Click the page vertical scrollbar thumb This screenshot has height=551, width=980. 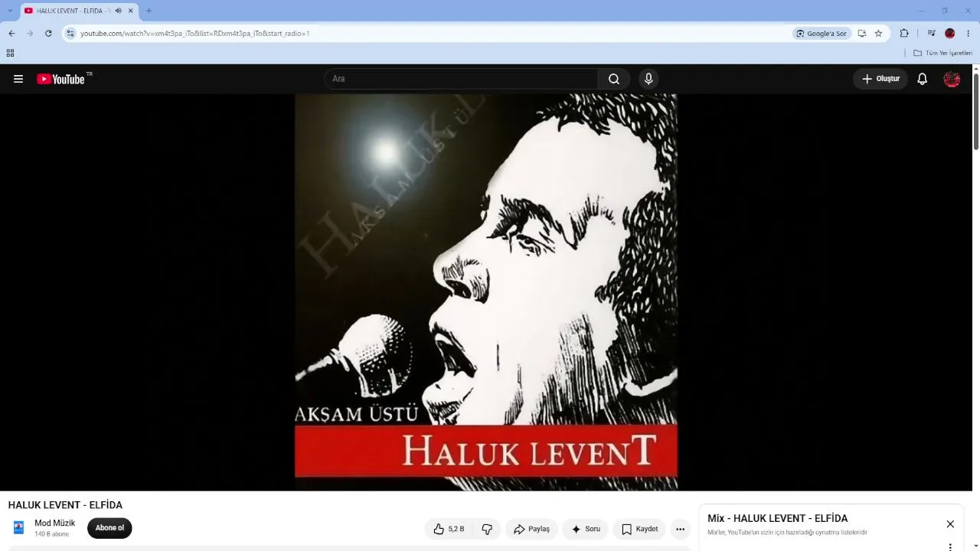976,112
